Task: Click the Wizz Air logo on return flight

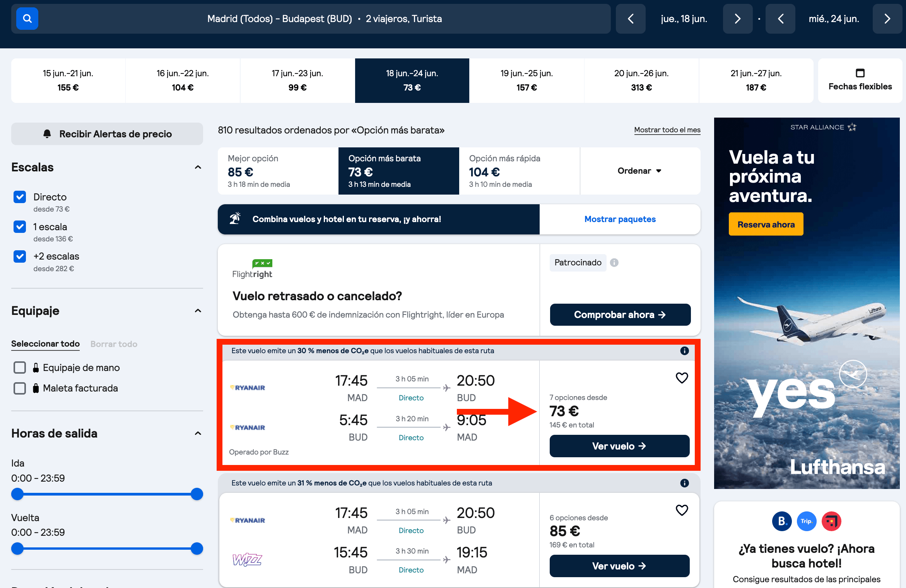Action: (x=247, y=560)
